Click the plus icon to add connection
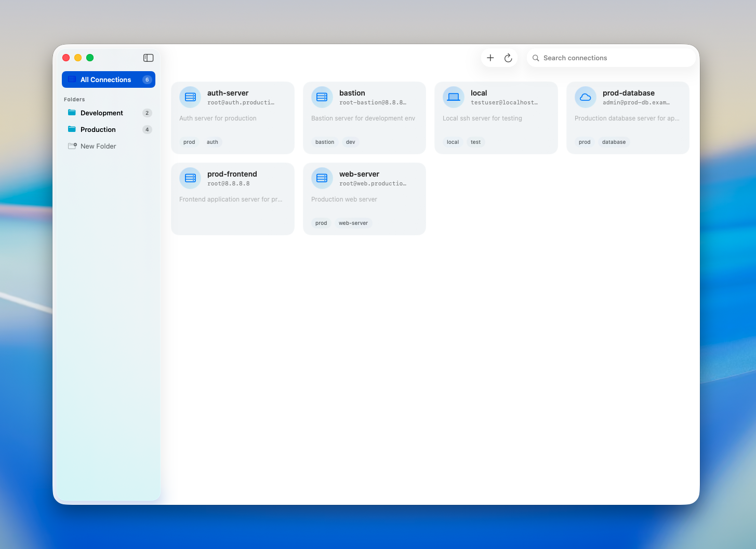The image size is (756, 549). click(490, 58)
